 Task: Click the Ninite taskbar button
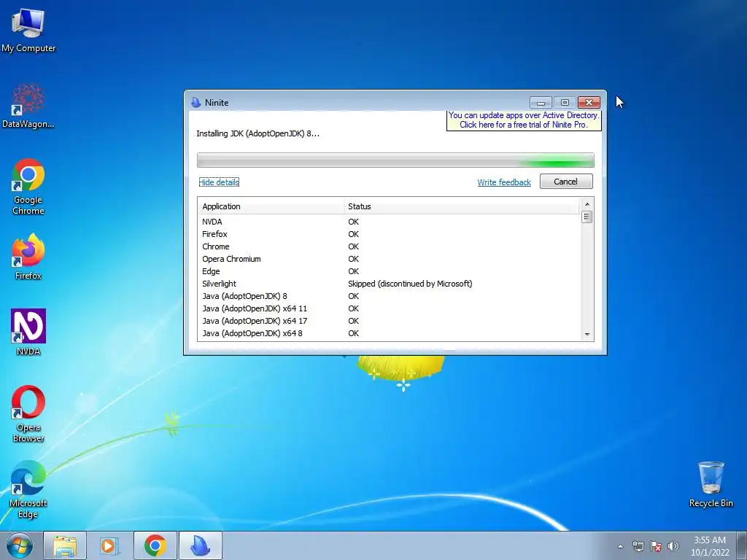click(200, 545)
